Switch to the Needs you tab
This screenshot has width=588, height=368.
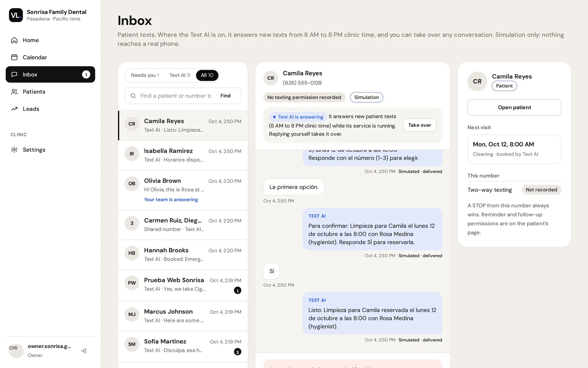[145, 75]
